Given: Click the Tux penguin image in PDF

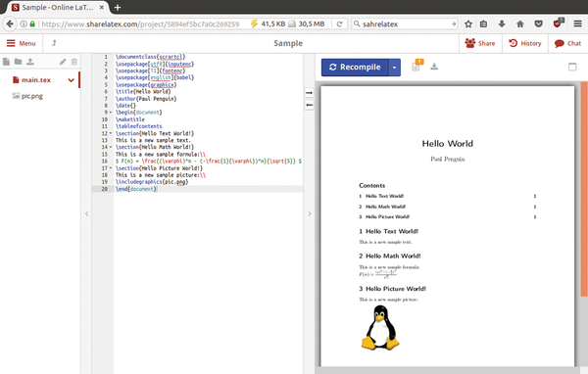Looking at the screenshot, I should (x=380, y=328).
